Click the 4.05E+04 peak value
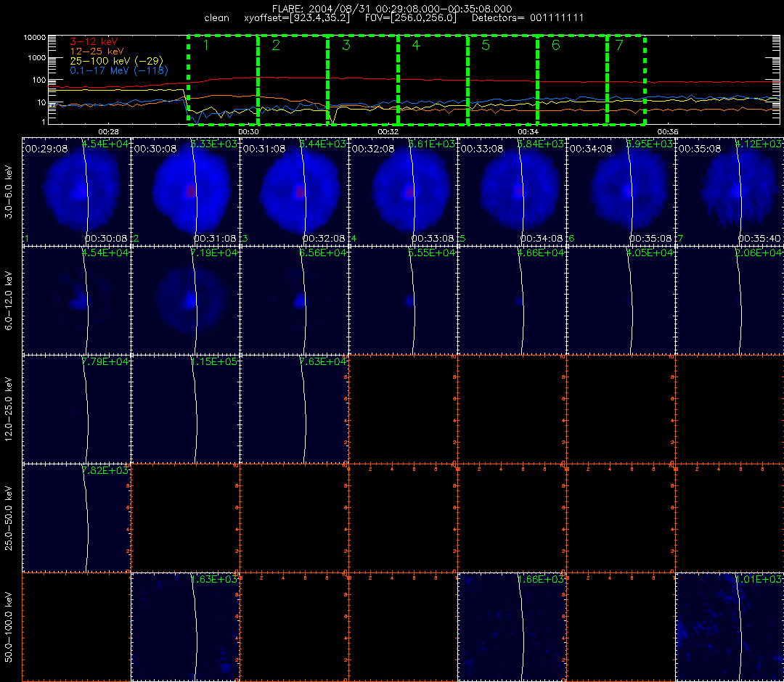Screen dimensions: 784x682 click(x=650, y=252)
